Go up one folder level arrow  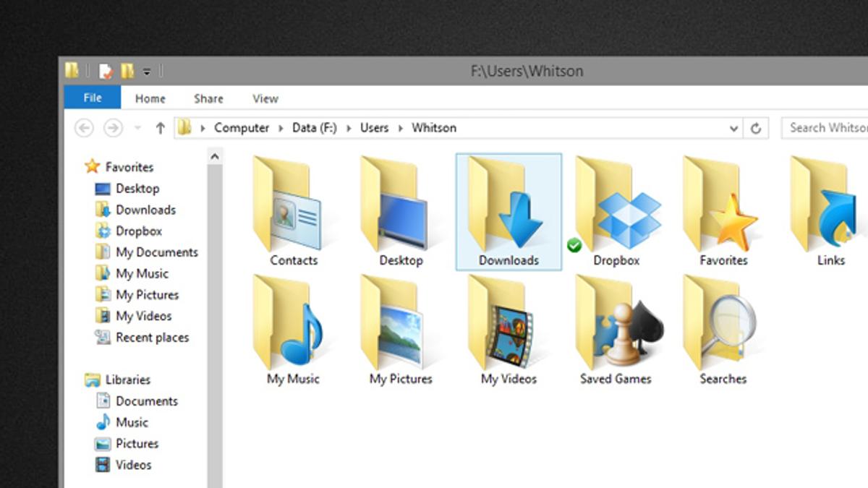(160, 128)
